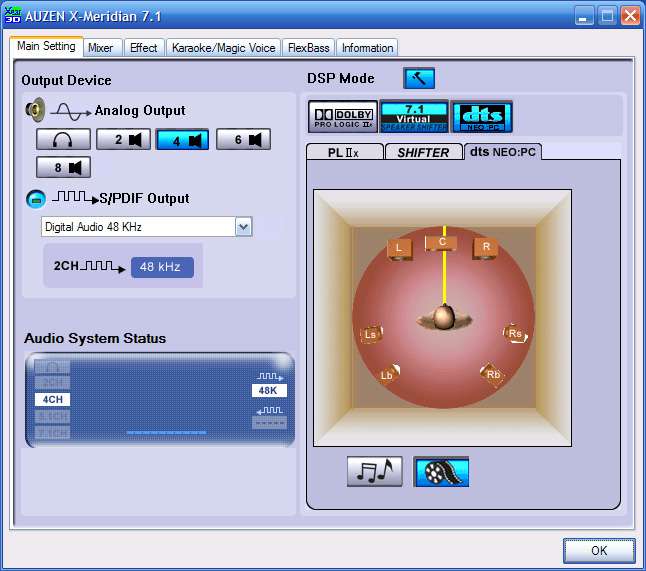646x571 pixels.
Task: Close the AUZEN X-Meridian window
Action: [630, 16]
